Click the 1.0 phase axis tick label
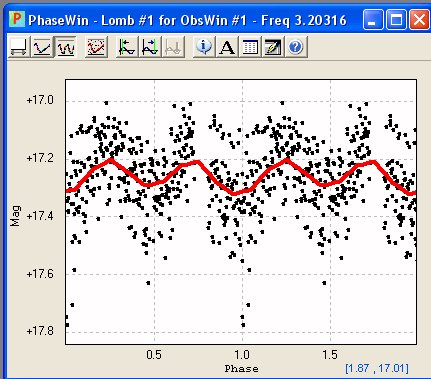 coord(242,354)
